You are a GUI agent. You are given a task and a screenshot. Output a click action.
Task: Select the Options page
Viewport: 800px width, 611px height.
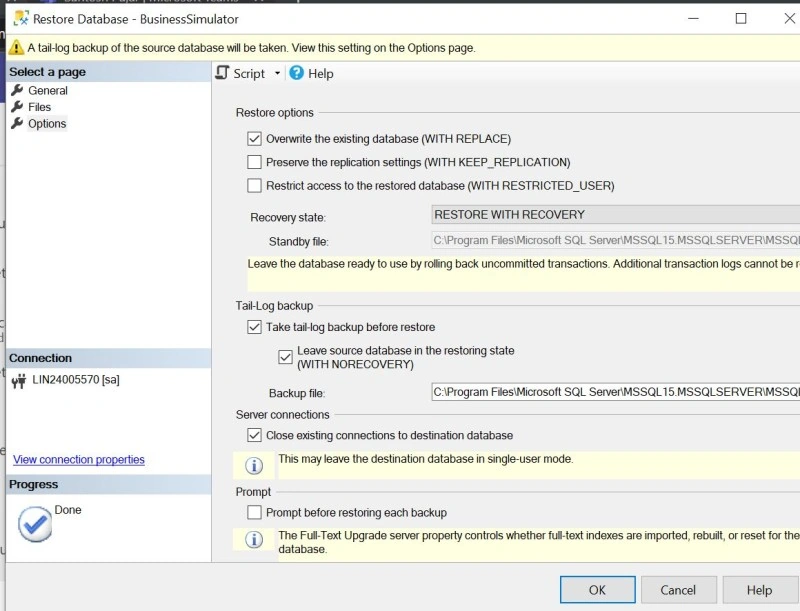[47, 123]
